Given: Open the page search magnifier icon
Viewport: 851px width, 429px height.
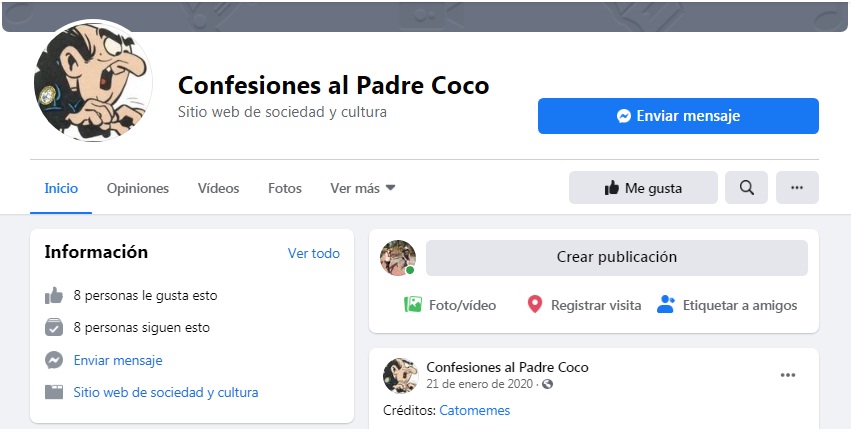Looking at the screenshot, I should click(x=746, y=188).
